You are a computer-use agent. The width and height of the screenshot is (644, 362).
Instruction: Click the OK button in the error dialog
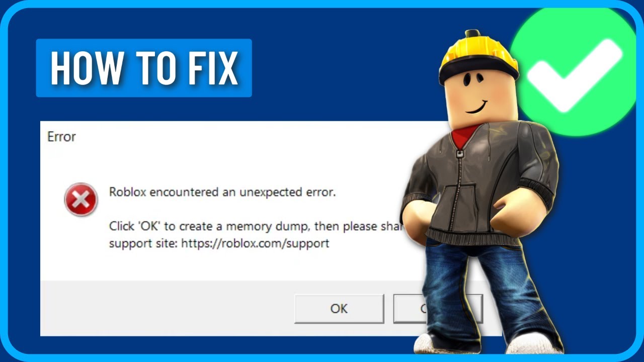[x=339, y=308]
